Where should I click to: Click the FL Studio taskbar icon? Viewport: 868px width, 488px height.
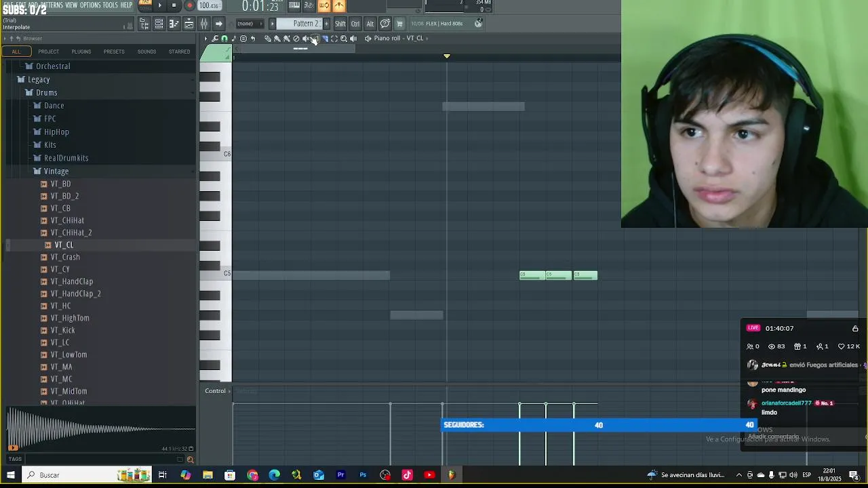pos(451,475)
